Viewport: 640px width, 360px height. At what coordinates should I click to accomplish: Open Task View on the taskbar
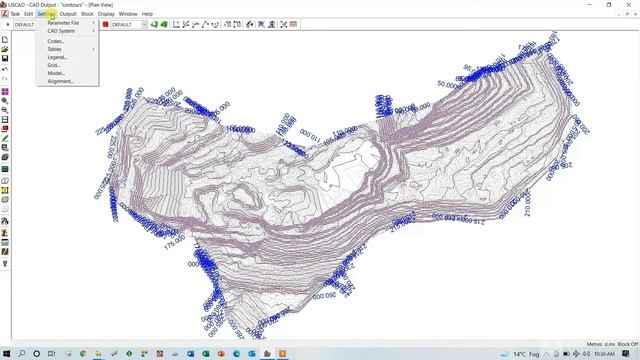51,353
